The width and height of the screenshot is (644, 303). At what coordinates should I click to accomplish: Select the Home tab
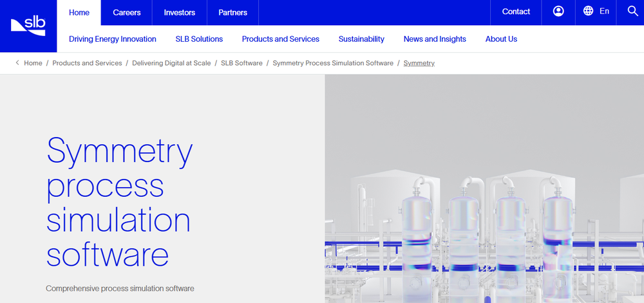79,12
